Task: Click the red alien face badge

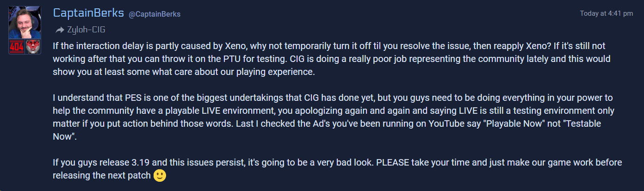Action: (x=33, y=46)
